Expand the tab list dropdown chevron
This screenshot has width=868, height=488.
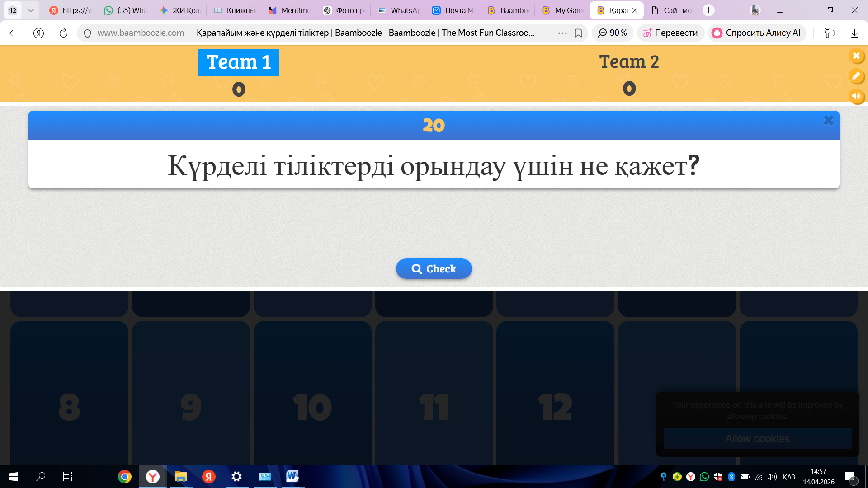click(x=31, y=10)
